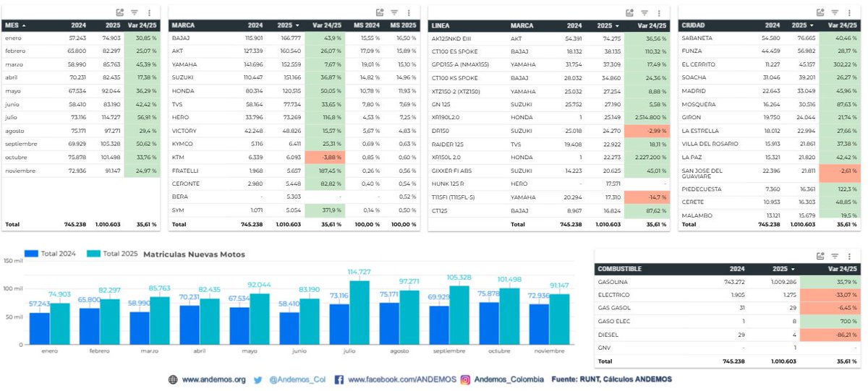Click DR150's red -2,99 % cell
This screenshot has height=391, width=868.
pyautogui.click(x=649, y=131)
